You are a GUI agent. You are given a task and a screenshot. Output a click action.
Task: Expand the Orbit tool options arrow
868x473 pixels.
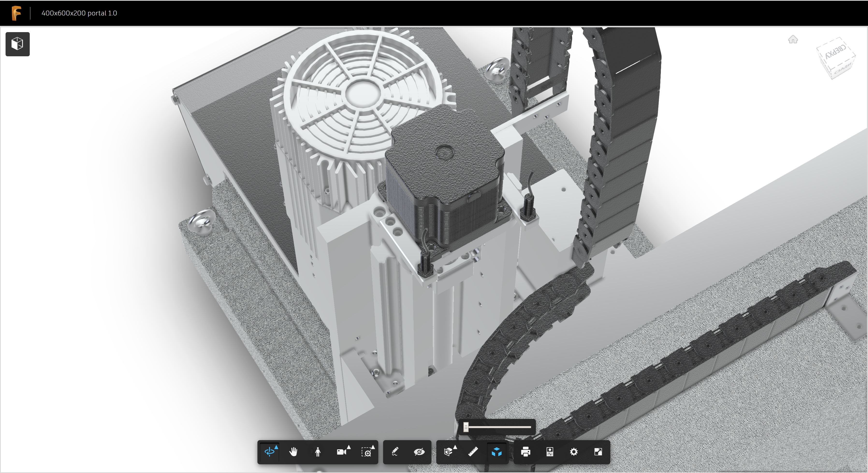click(x=276, y=447)
